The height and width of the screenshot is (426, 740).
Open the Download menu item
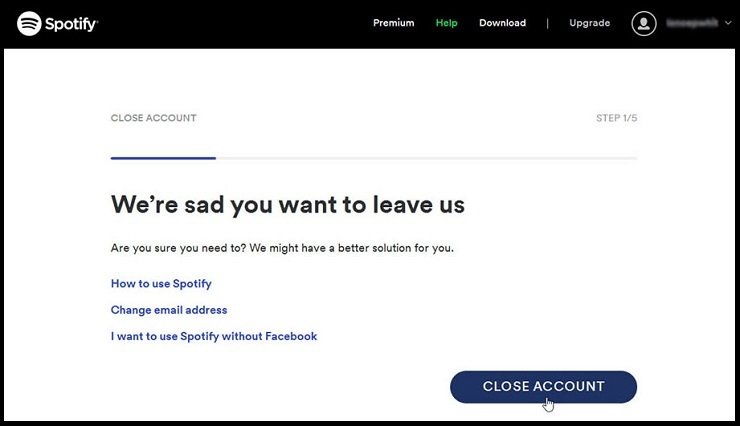coord(502,23)
